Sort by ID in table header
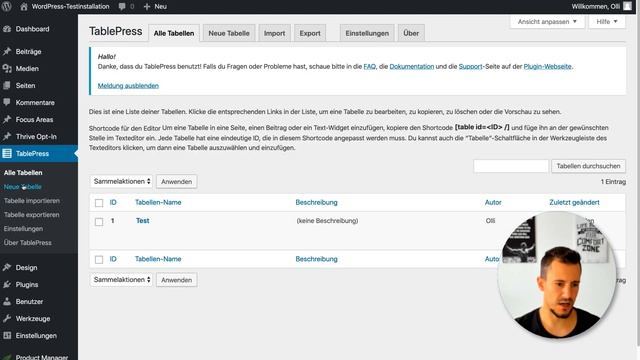This screenshot has width=640, height=360. [x=113, y=202]
